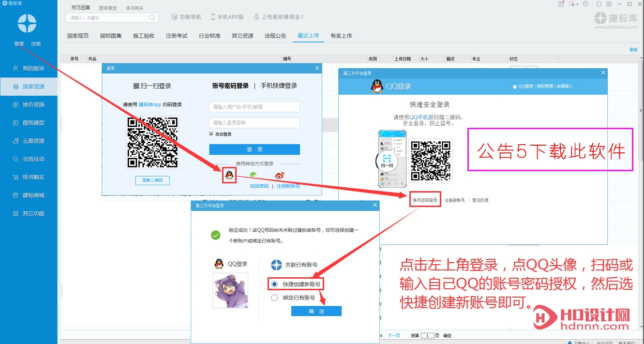Open 授权管理 in QQ window header
Viewport: 644px width, 344px height.
coord(545,87)
